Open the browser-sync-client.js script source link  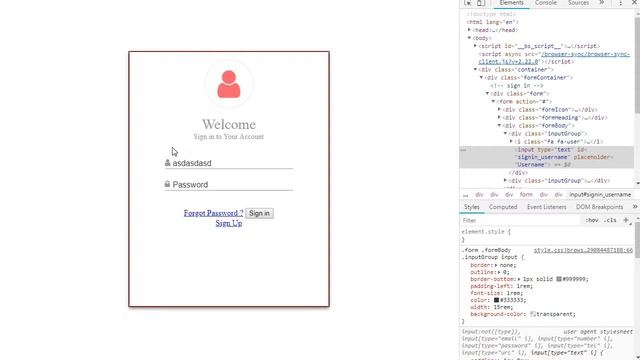click(554, 58)
